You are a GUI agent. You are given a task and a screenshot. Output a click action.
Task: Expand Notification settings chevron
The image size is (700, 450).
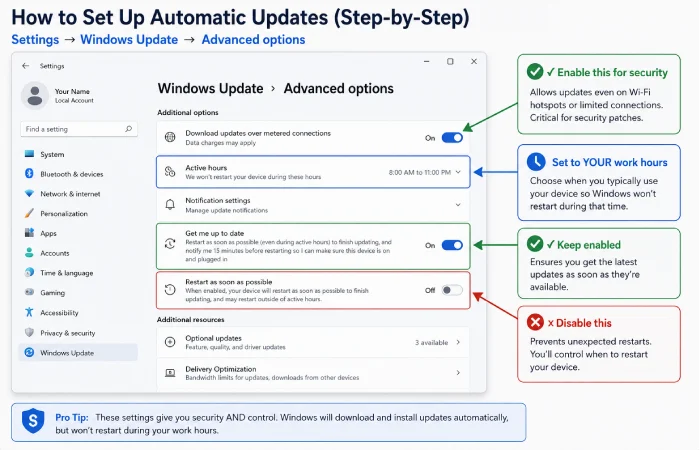pyautogui.click(x=458, y=205)
